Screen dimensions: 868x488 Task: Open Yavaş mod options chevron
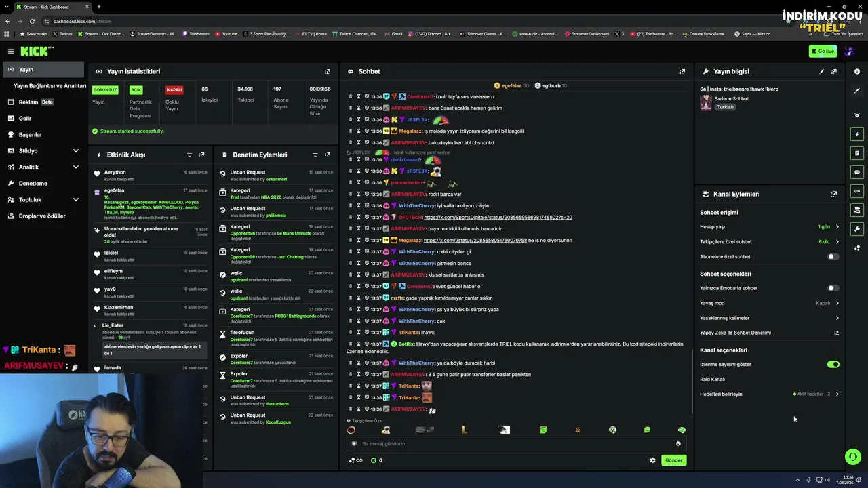pyautogui.click(x=837, y=303)
